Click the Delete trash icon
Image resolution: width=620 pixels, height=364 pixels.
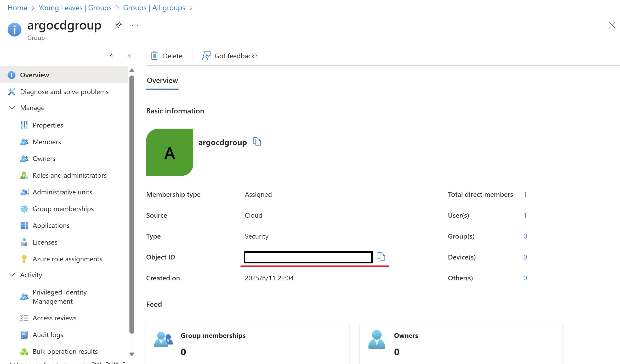[x=154, y=56]
